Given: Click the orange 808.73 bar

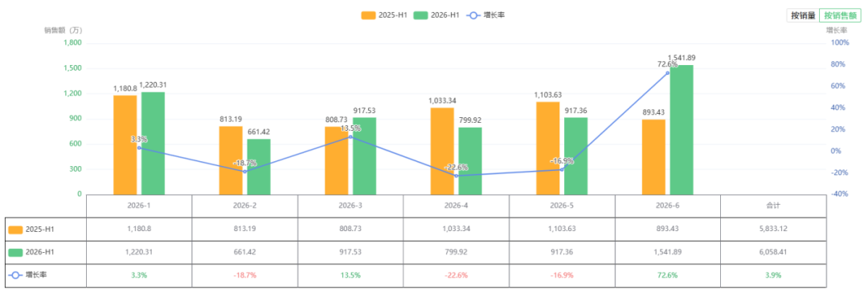Looking at the screenshot, I should [x=337, y=161].
